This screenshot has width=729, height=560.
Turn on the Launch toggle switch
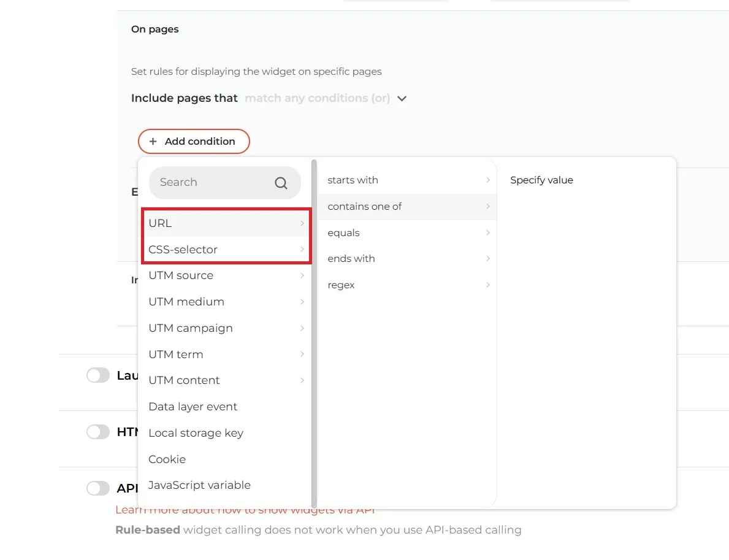pos(97,375)
